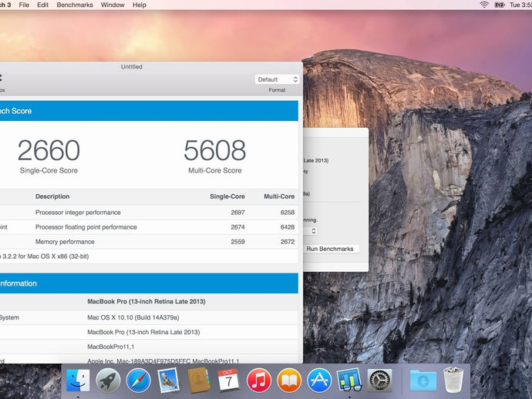Viewport: 532px width, 399px height.
Task: Click the battery status icon in menu bar
Action: coord(500,5)
